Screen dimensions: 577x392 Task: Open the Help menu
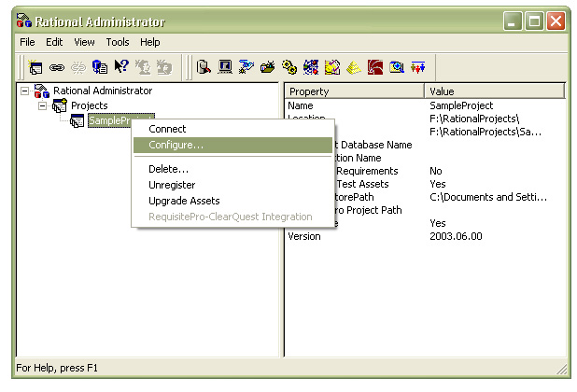tap(149, 42)
